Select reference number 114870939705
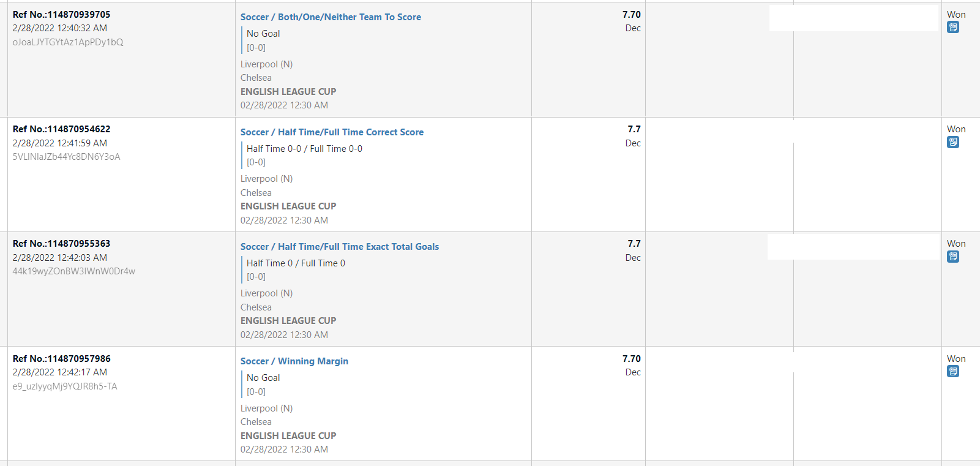Viewport: 980px width, 466px height. (x=62, y=15)
